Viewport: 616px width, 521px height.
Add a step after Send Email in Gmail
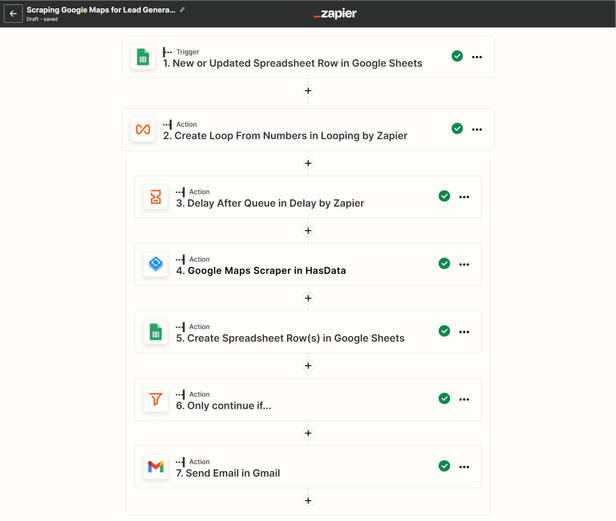(308, 500)
